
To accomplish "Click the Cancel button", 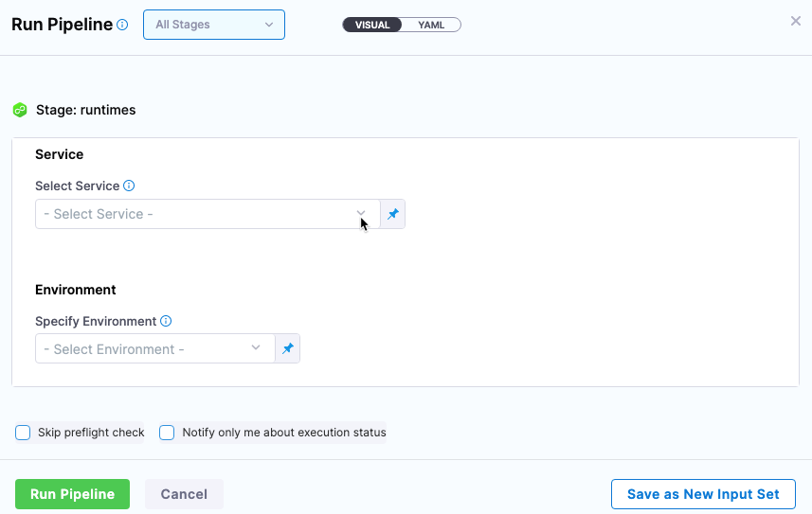I will coord(184,494).
